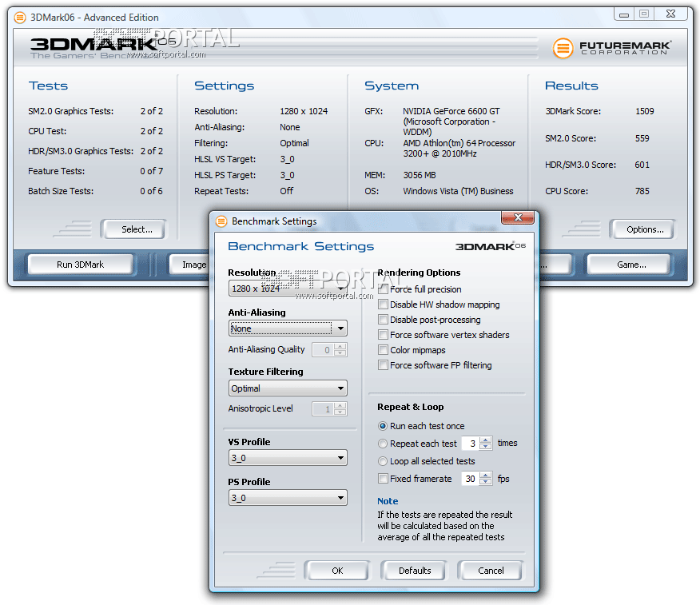Click the Batch Size Tests label

click(x=61, y=191)
